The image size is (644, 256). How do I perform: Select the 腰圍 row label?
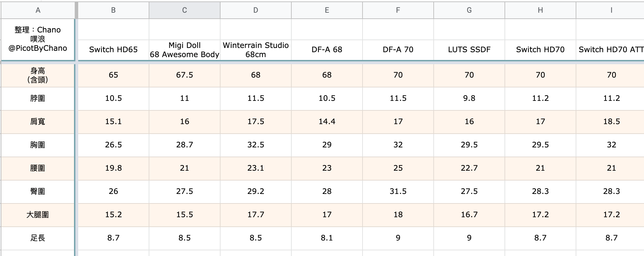pyautogui.click(x=38, y=168)
